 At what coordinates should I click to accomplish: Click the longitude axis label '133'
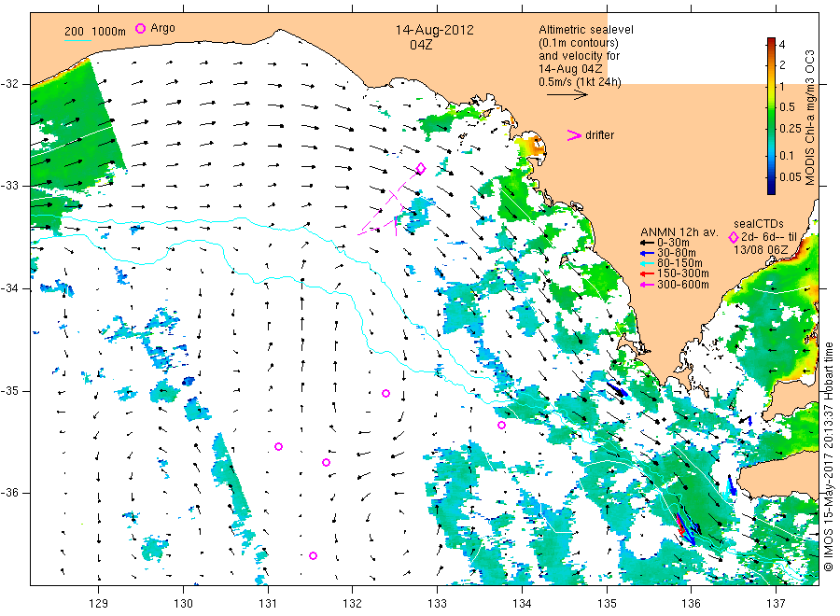437,604
